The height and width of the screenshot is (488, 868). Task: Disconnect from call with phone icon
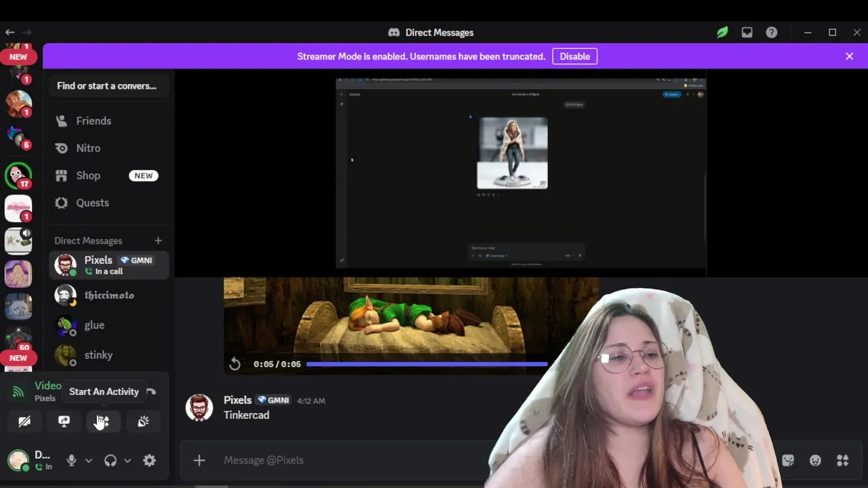tap(151, 392)
